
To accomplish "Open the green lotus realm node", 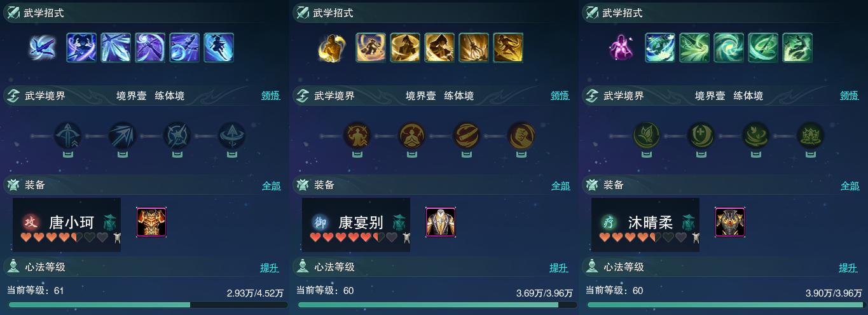I will [x=647, y=136].
